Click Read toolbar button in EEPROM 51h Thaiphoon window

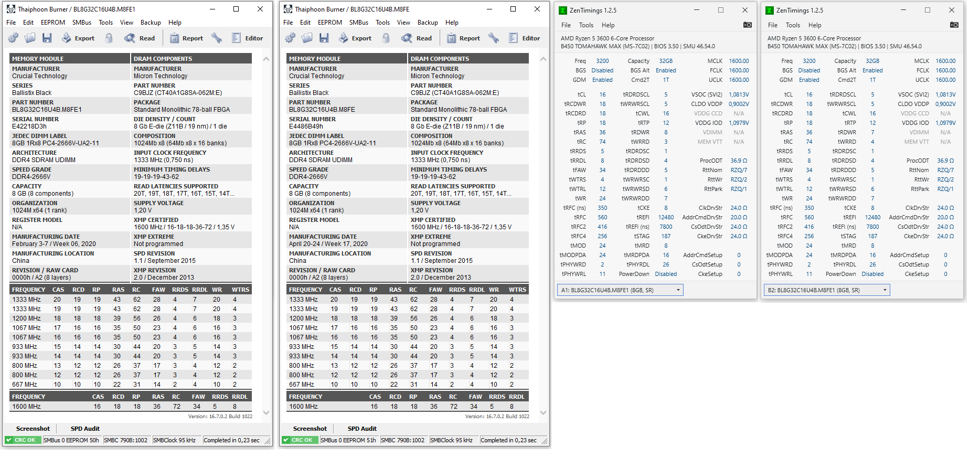(417, 38)
